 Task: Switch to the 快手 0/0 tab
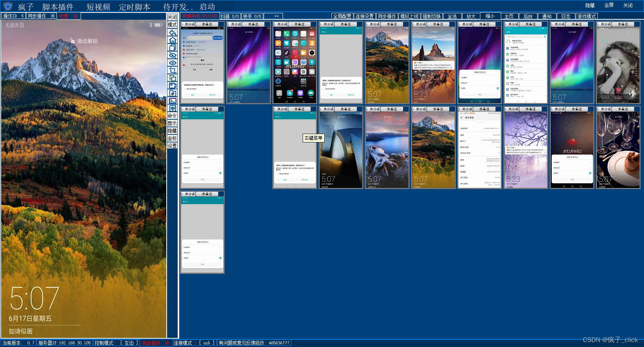tap(252, 16)
